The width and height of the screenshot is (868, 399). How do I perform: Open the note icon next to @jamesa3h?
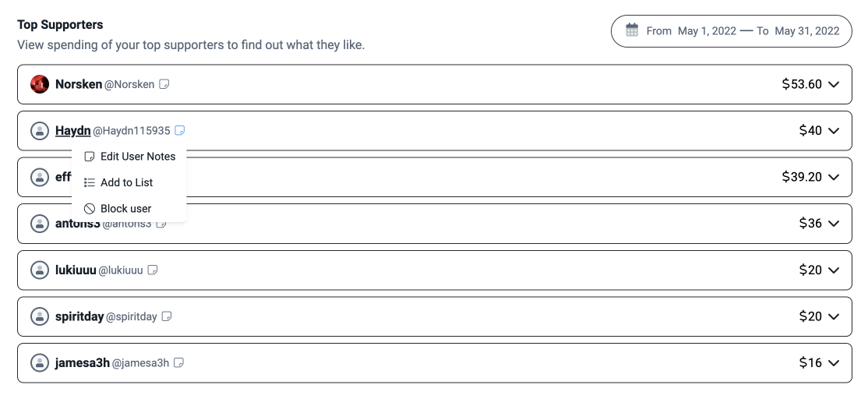(x=178, y=363)
